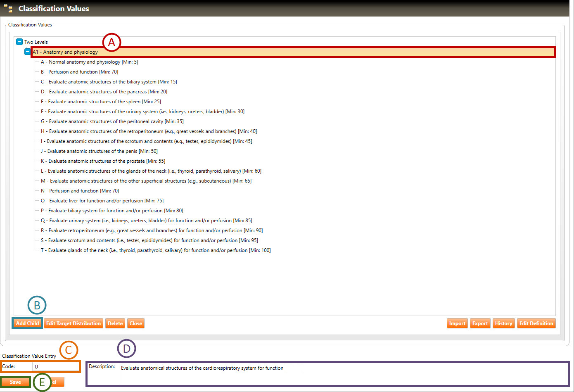This screenshot has width=574, height=392.
Task: Collapse the A1 Anatomy and physiology node
Action: pyautogui.click(x=27, y=52)
